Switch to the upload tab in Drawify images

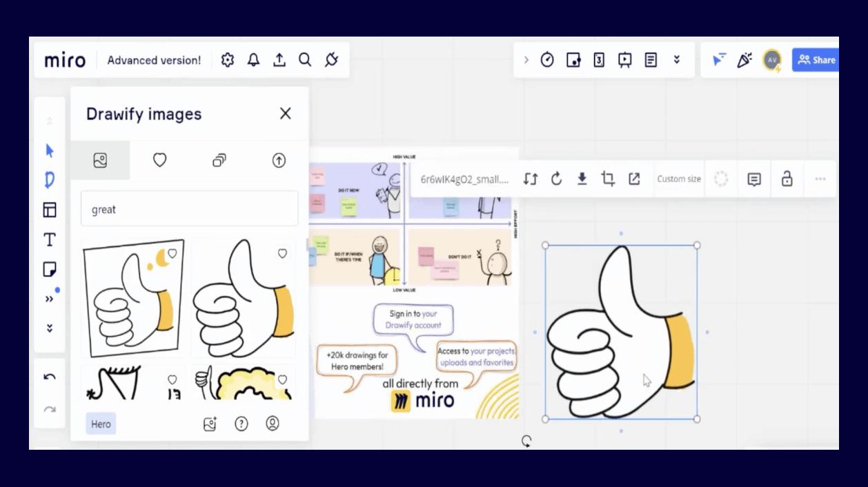278,160
